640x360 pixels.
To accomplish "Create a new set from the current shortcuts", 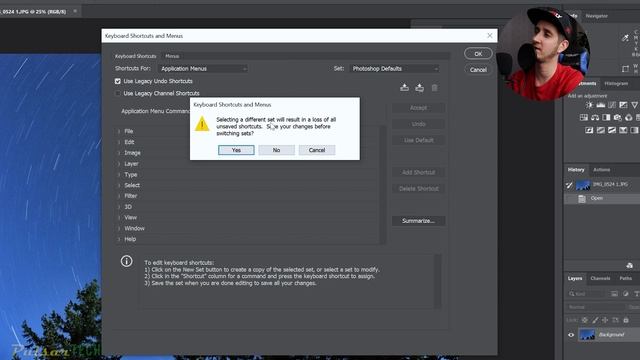I will [420, 88].
